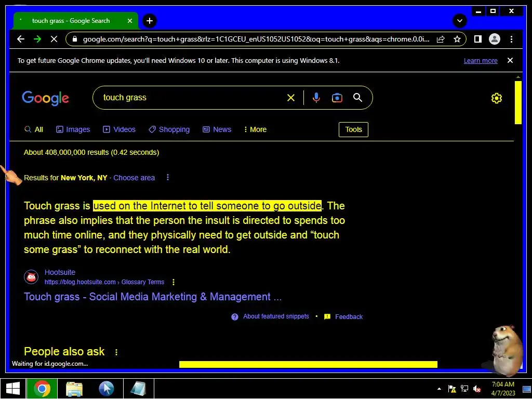
Task: Open the cursor app in taskbar
Action: click(x=106, y=389)
